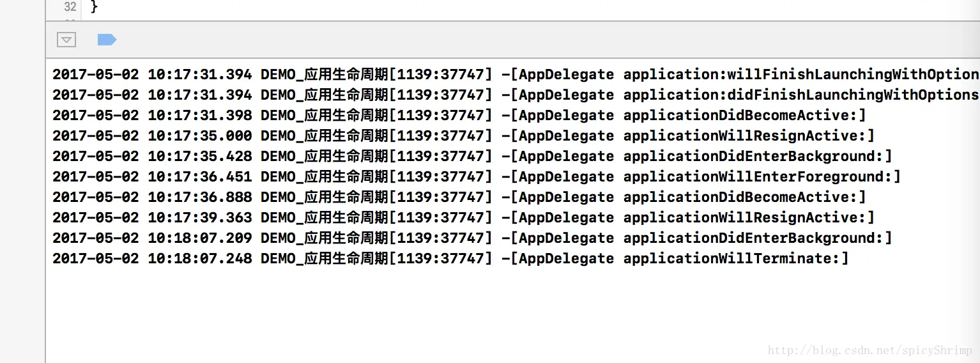The height and width of the screenshot is (363, 980).
Task: Select applicationWillEnterForeground log at 10:17:36.451
Action: click(477, 176)
